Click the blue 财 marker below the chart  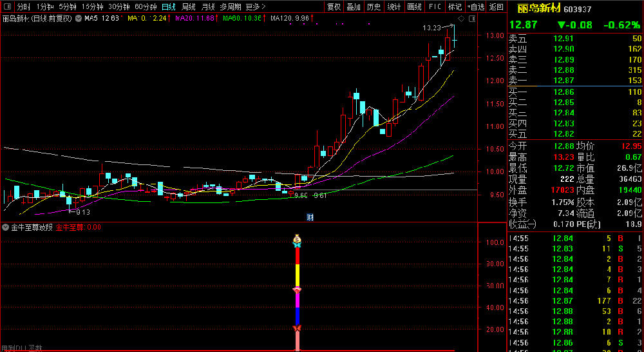tap(310, 216)
